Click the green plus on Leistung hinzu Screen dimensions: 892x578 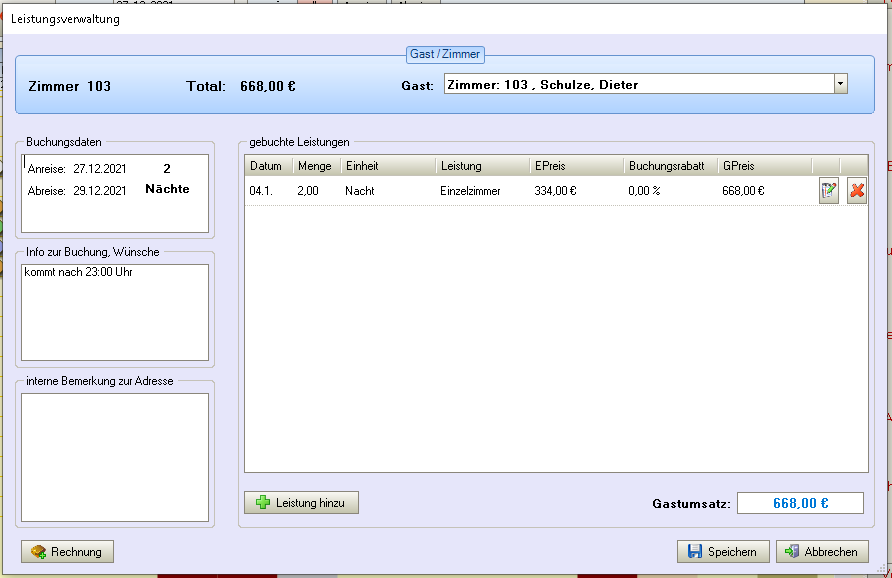click(x=263, y=502)
